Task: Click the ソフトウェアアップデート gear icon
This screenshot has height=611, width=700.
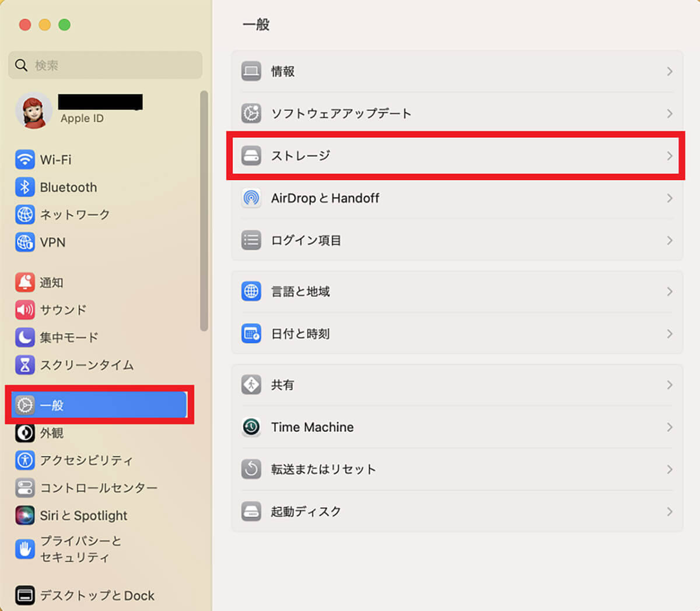Action: pos(251,113)
